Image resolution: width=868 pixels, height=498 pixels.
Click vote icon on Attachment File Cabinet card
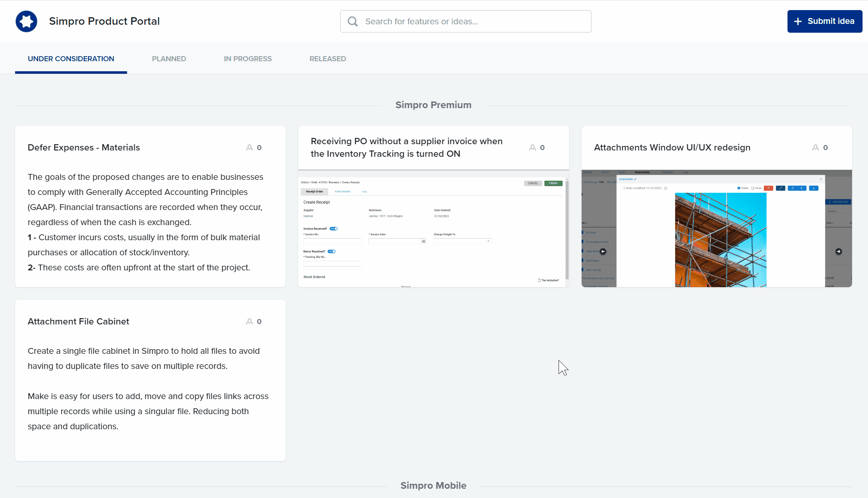coord(249,322)
